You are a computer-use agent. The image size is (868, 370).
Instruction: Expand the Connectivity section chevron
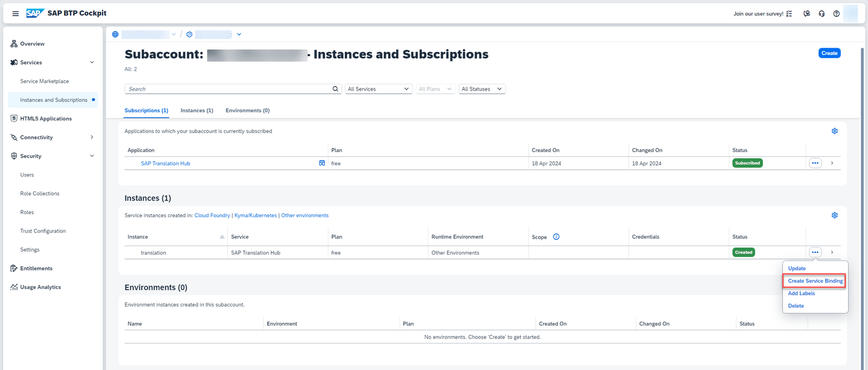pos(92,137)
